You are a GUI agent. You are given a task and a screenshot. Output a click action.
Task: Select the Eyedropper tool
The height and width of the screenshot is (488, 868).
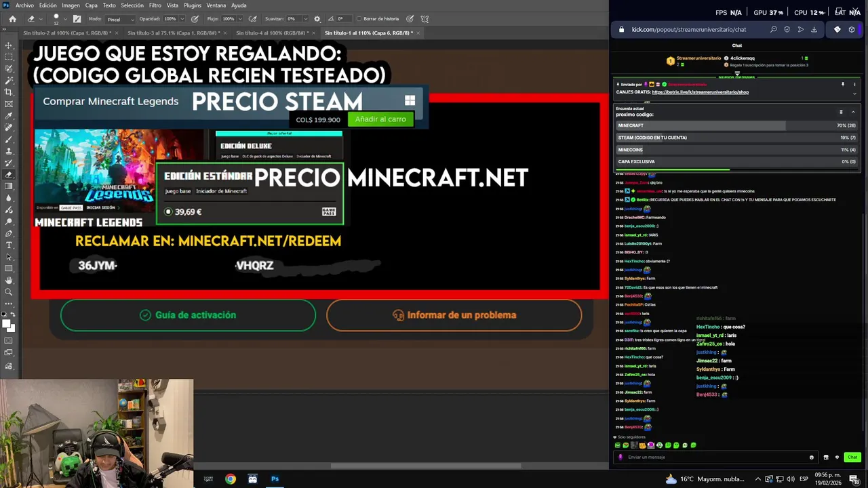coord(9,116)
